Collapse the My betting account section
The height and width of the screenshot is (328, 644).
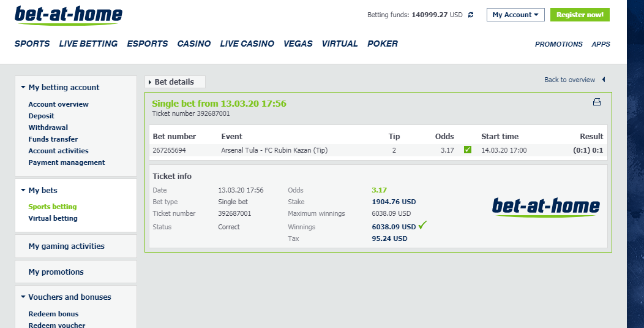23,87
